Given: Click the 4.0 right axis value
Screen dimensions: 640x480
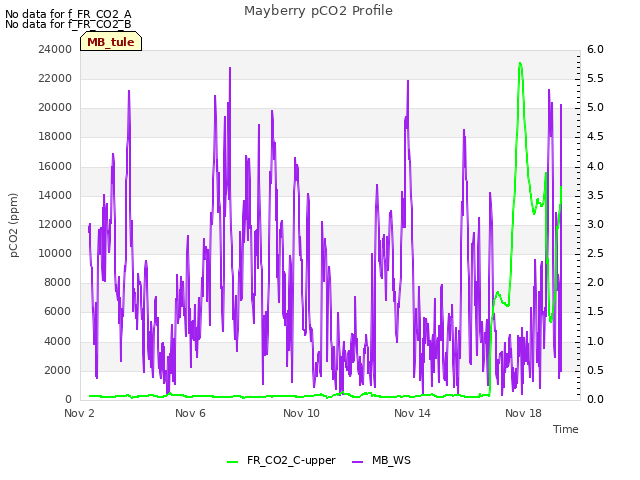Looking at the screenshot, I should pyautogui.click(x=595, y=166).
